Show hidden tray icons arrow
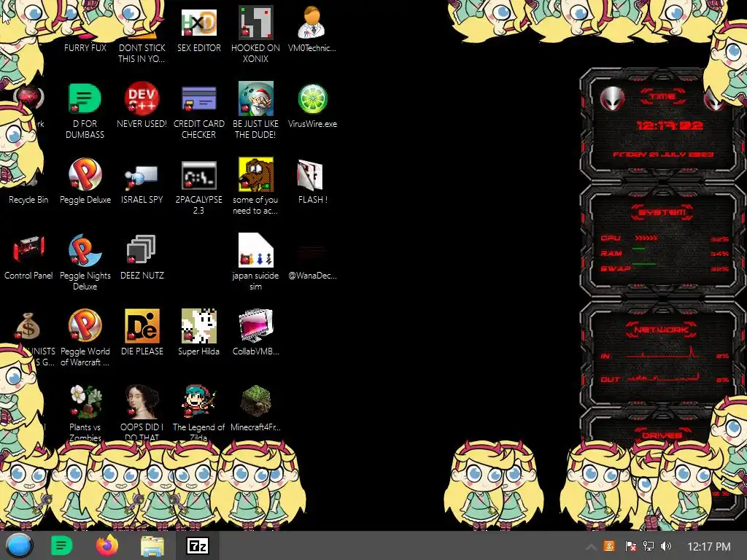Image resolution: width=747 pixels, height=560 pixels. [591, 547]
